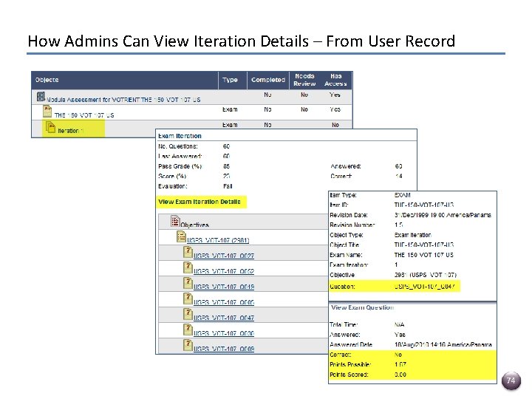Click the Needs Review column header
The height and width of the screenshot is (399, 532).
tap(304, 80)
